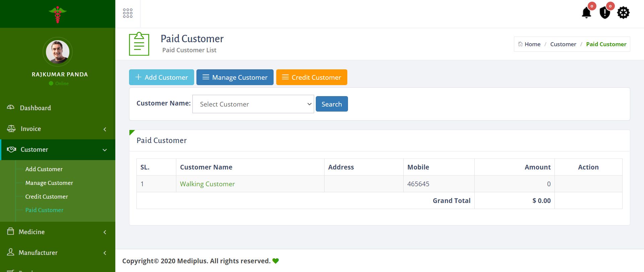
Task: Open the Select Customer dropdown
Action: [x=253, y=104]
